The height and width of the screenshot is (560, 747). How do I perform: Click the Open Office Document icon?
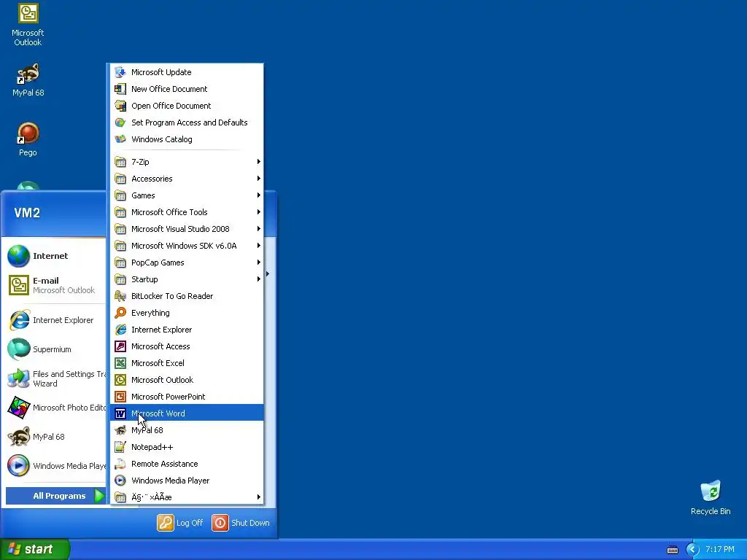[x=120, y=106]
